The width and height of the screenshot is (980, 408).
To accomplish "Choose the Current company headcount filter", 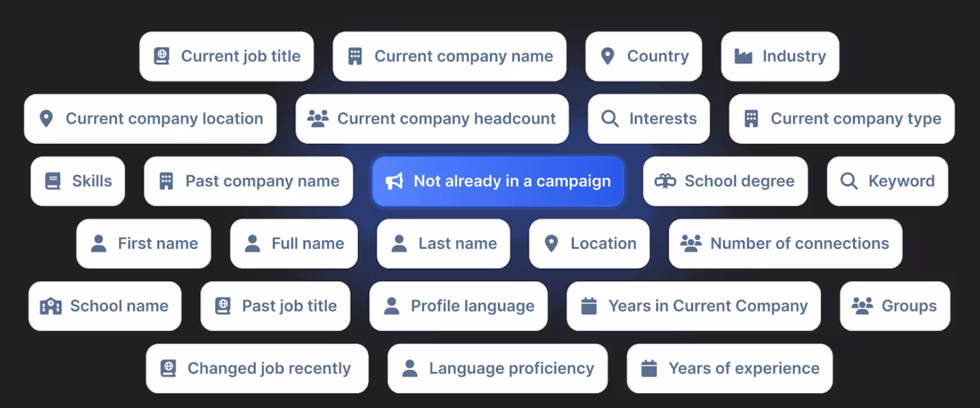I will [432, 119].
